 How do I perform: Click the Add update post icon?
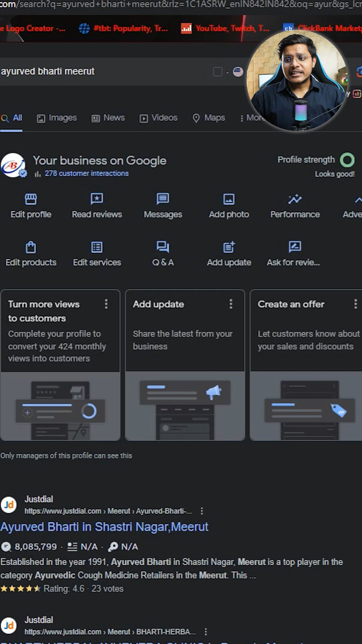[x=229, y=247]
